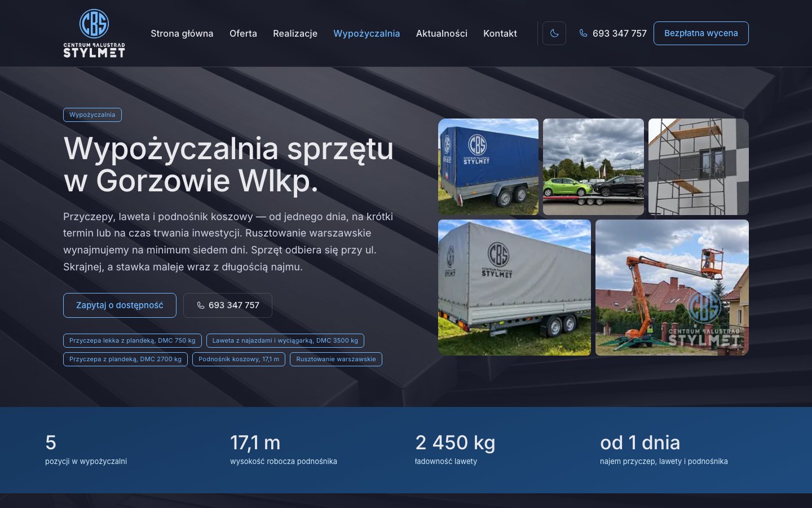Go to the Oferta menu item
Viewport: 812px width, 508px height.
243,33
